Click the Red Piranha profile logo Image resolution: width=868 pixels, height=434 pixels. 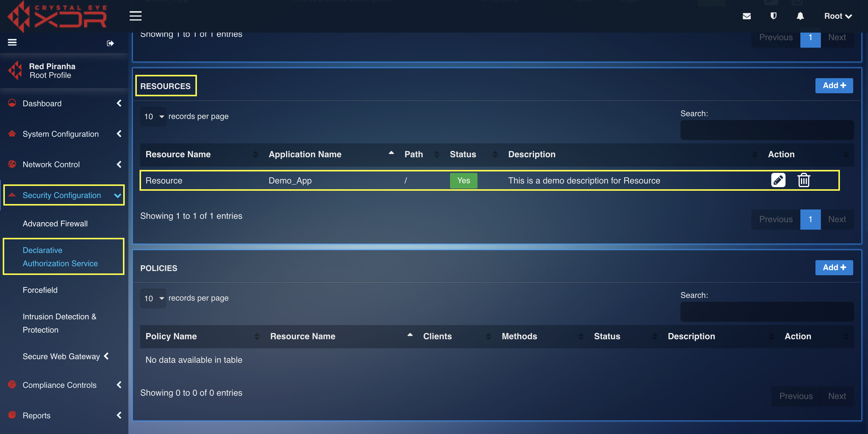pos(15,70)
